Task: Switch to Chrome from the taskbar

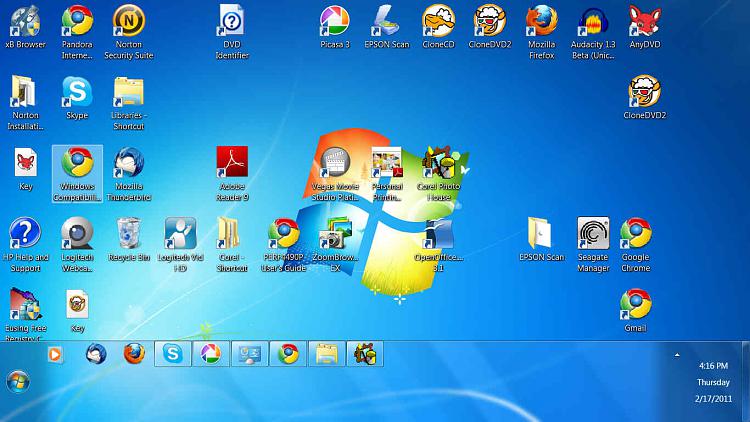Action: [288, 354]
